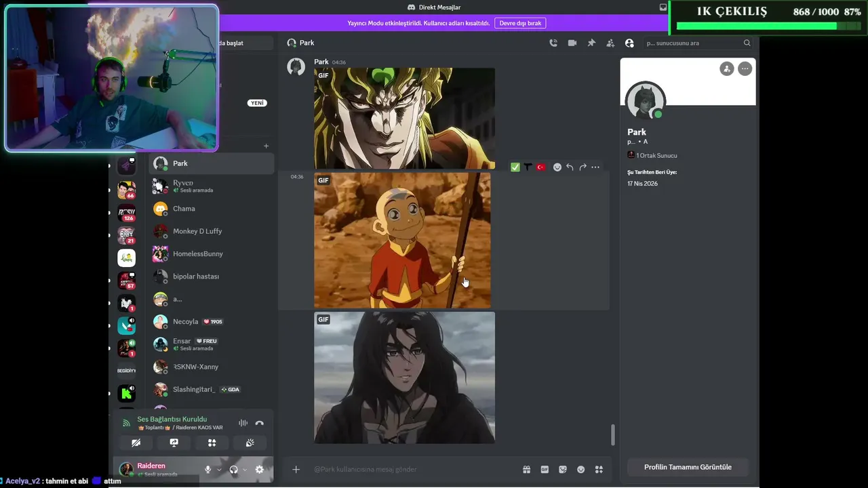Click add-friend icon on Park's profile card
Image resolution: width=868 pixels, height=488 pixels.
[727, 68]
